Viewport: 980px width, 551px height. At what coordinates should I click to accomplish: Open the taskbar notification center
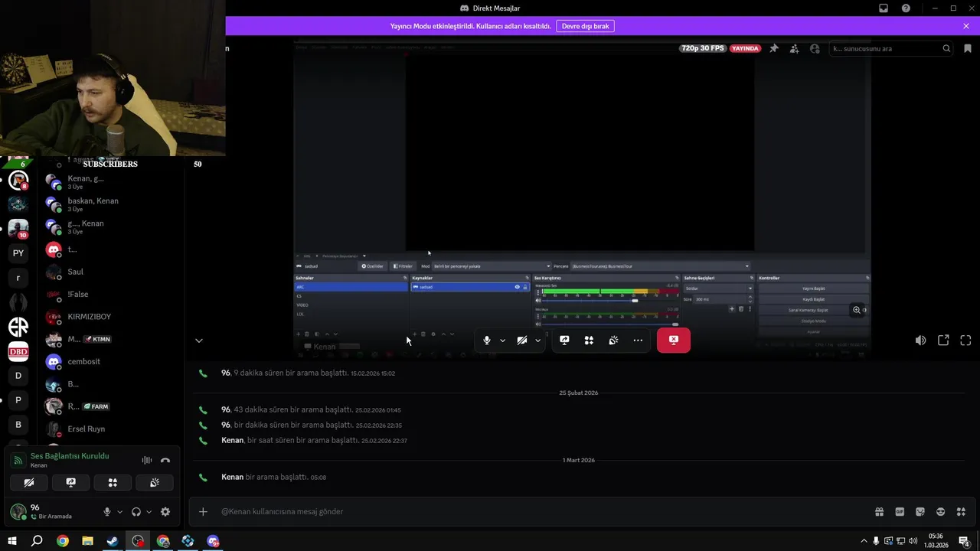tap(965, 542)
